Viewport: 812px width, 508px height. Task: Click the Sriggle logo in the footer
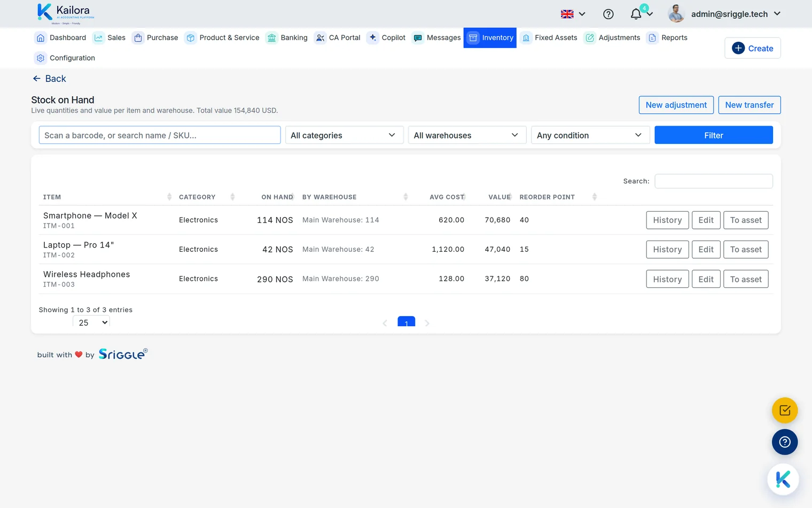pyautogui.click(x=123, y=354)
